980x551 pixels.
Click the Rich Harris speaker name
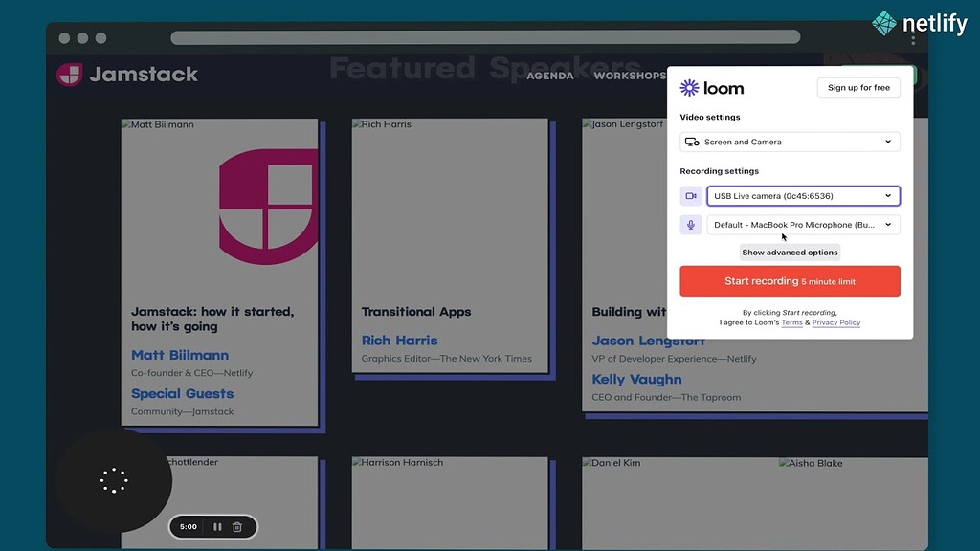pos(399,341)
